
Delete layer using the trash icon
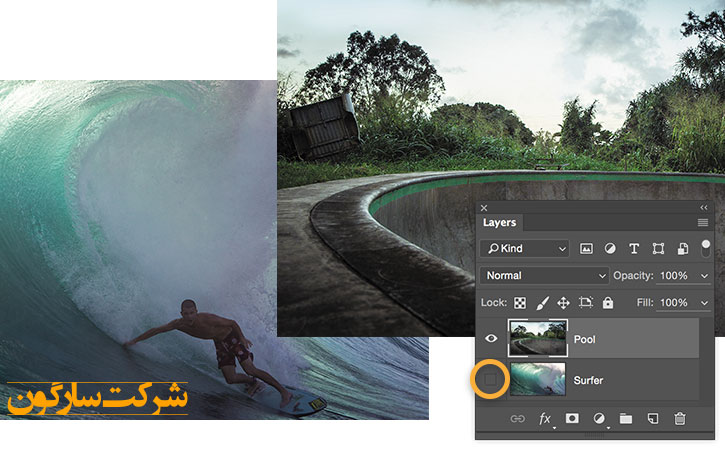pyautogui.click(x=680, y=419)
